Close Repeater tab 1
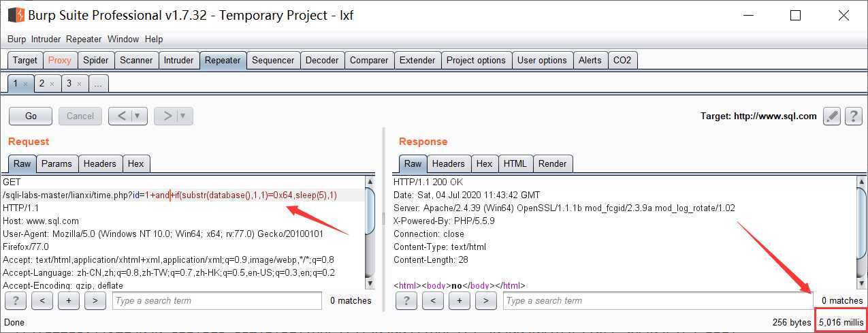Viewport: 868px width, 333px height. (x=25, y=84)
